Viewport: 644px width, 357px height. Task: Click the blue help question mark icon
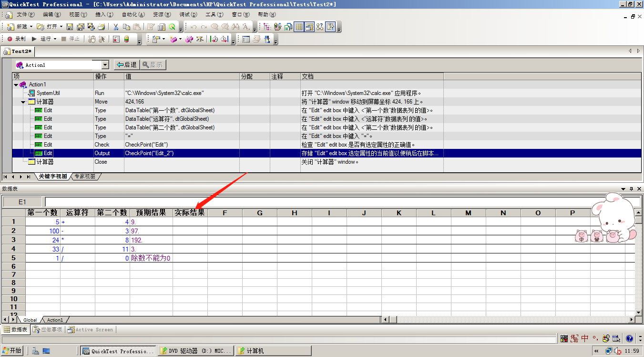pyautogui.click(x=629, y=338)
